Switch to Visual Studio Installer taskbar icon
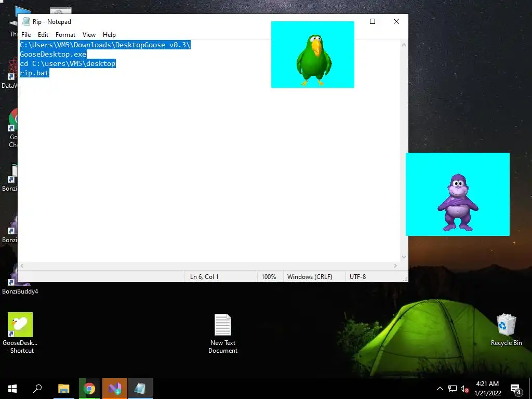This screenshot has height=399, width=532. [115, 389]
